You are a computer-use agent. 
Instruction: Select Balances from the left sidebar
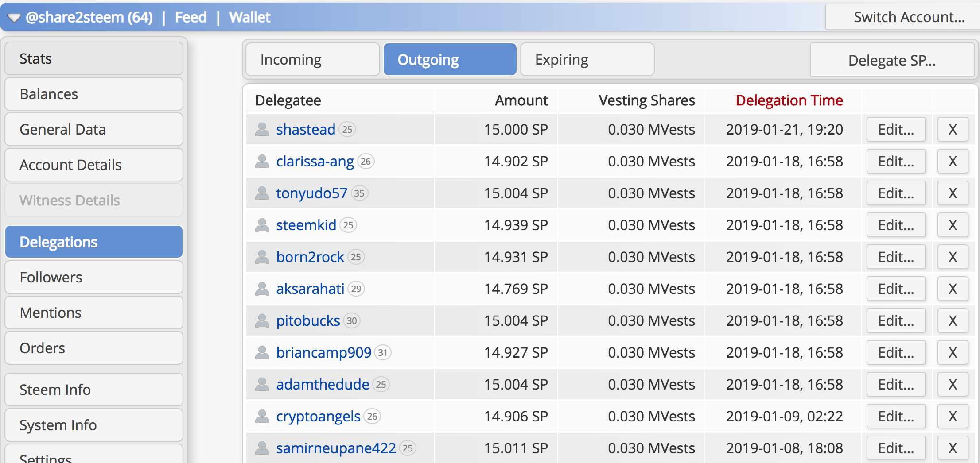point(94,94)
